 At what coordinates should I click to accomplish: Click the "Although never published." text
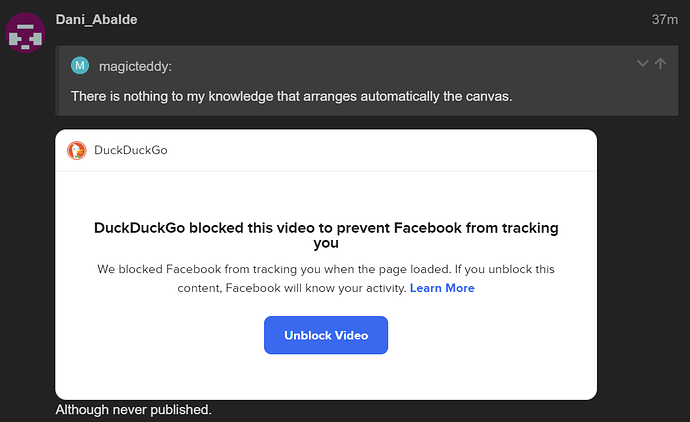tap(134, 409)
